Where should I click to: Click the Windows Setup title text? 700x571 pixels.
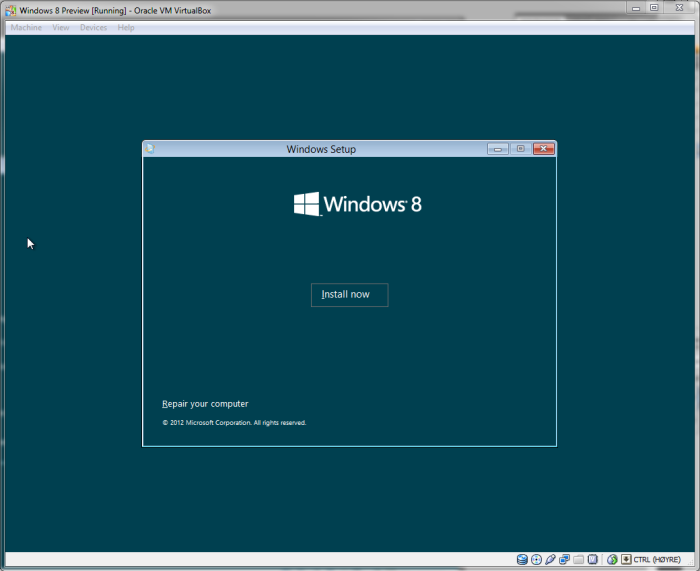coord(321,149)
